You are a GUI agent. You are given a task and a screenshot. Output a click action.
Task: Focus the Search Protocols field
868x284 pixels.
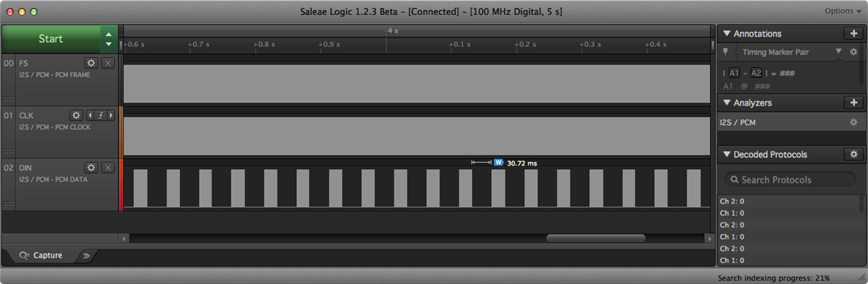click(x=790, y=179)
